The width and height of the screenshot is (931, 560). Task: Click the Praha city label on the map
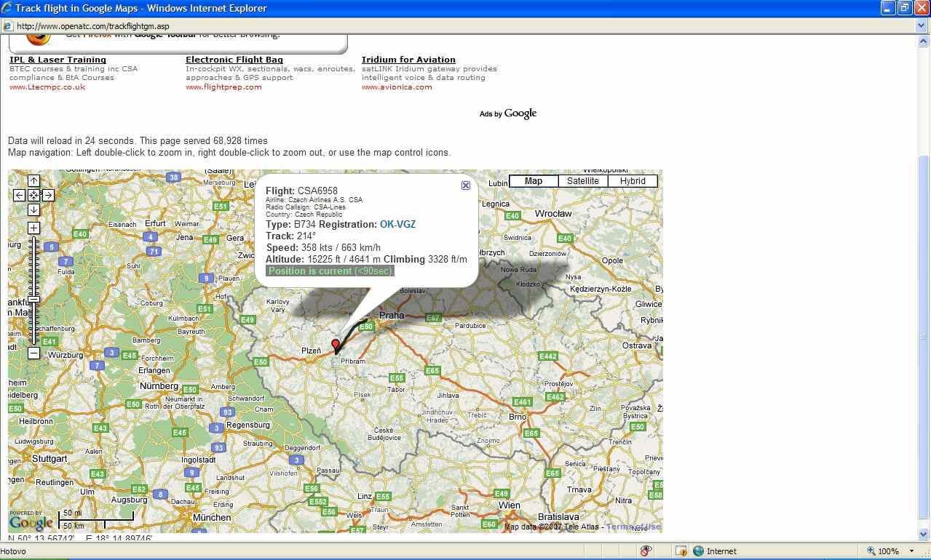point(392,316)
